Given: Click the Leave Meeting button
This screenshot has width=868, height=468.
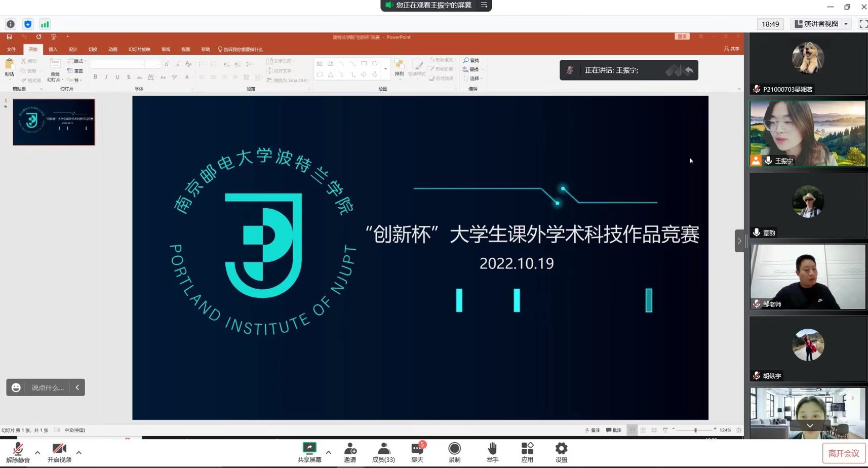Looking at the screenshot, I should pos(844,453).
